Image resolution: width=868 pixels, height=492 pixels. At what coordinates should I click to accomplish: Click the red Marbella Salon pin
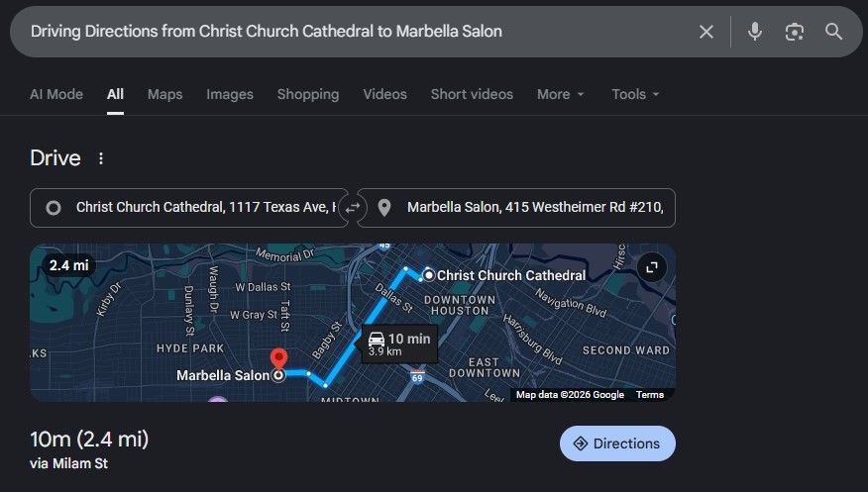pyautogui.click(x=279, y=360)
